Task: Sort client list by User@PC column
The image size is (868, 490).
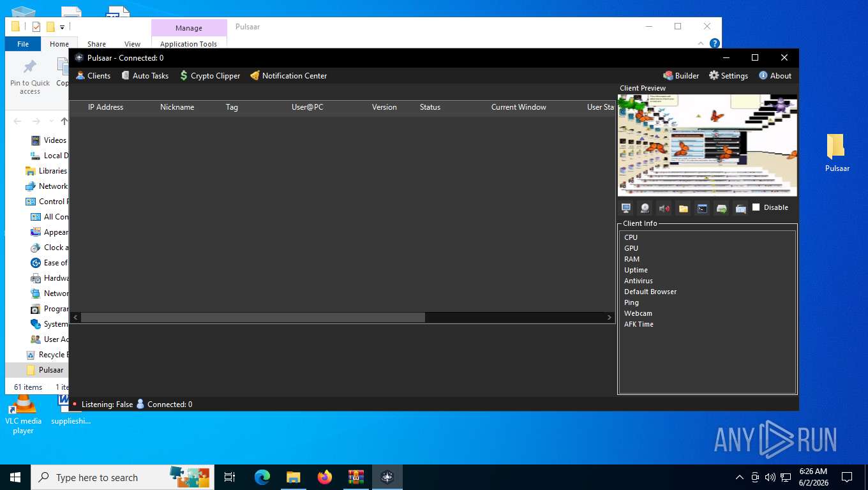Action: coord(307,107)
